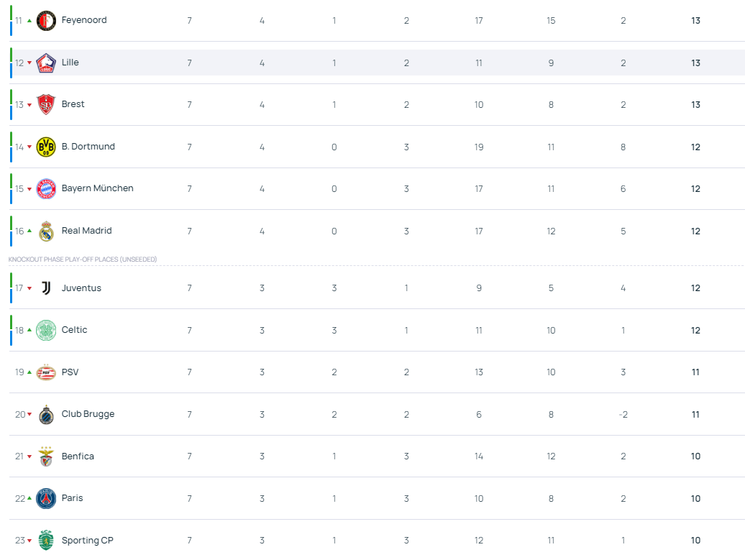Click the Brest club badge
Viewport: 745px width, 560px height.
[x=46, y=104]
